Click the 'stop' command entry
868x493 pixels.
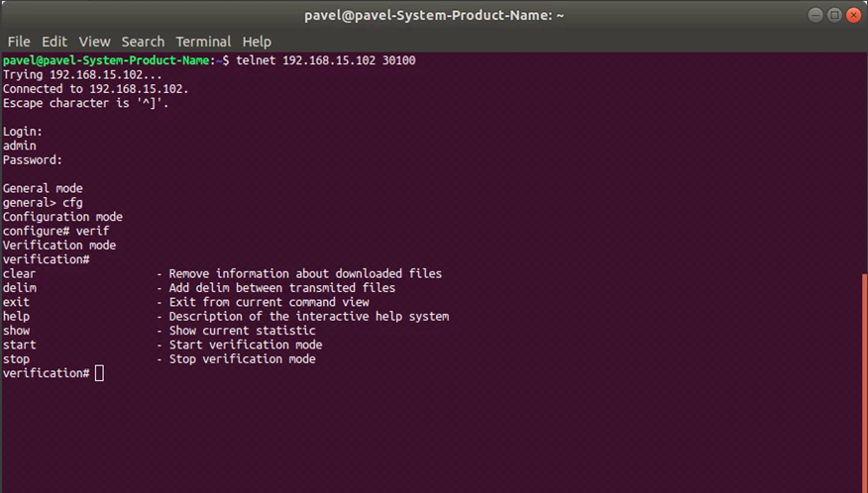pyautogui.click(x=16, y=359)
